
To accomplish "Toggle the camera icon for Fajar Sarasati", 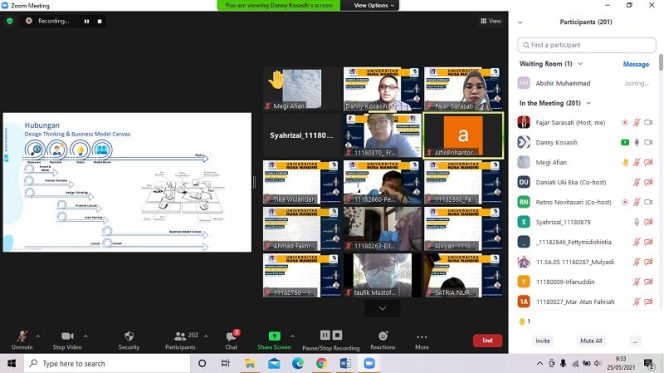I will tap(648, 123).
